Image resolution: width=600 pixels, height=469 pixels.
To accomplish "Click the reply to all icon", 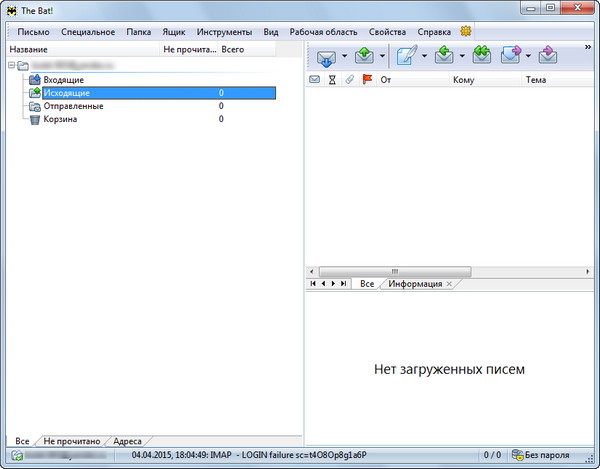I will [x=482, y=56].
